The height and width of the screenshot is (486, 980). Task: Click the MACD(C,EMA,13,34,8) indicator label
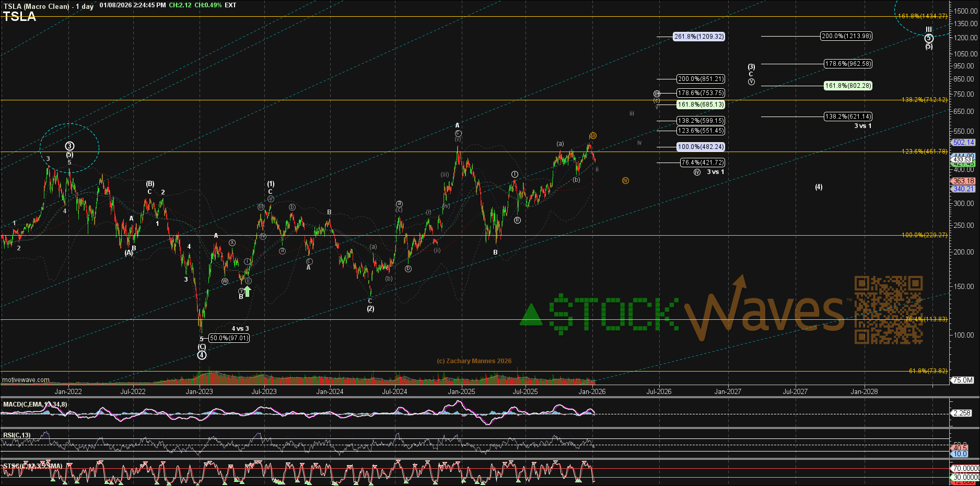click(x=35, y=404)
